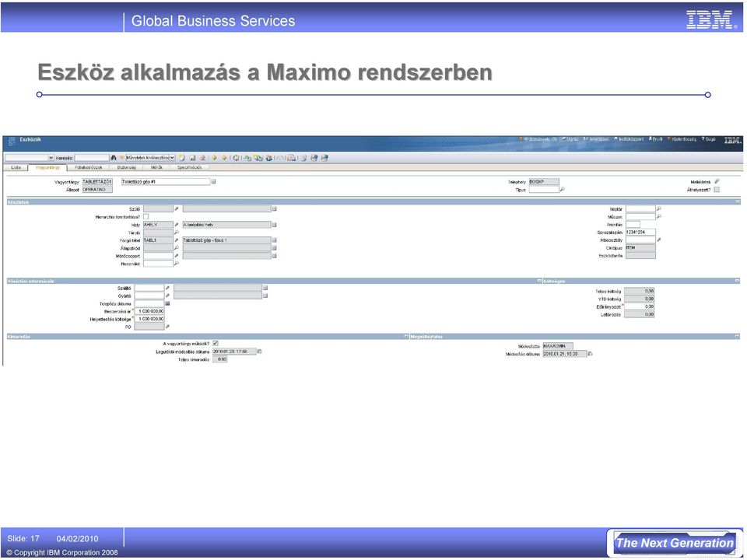
Task: Click the Szállító input field
Action: 149,288
